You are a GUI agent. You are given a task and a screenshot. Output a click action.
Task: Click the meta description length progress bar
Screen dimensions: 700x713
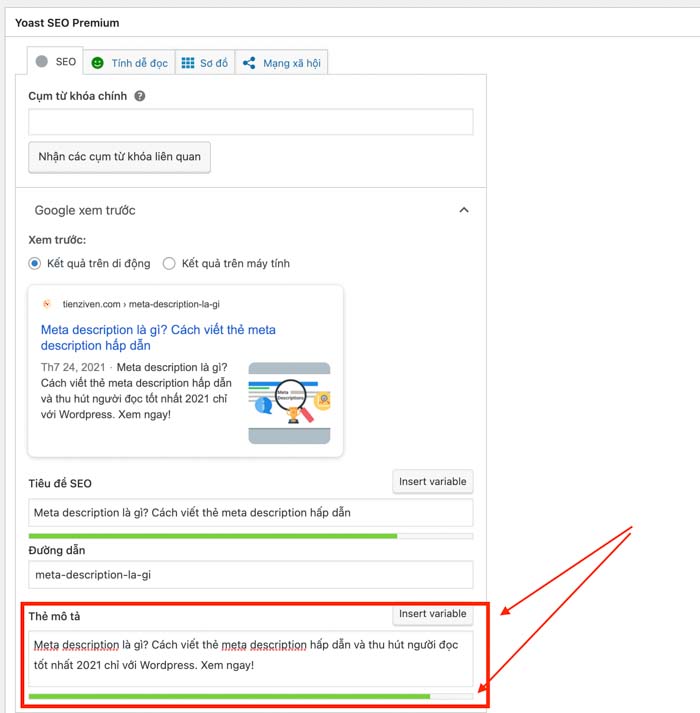(251, 696)
